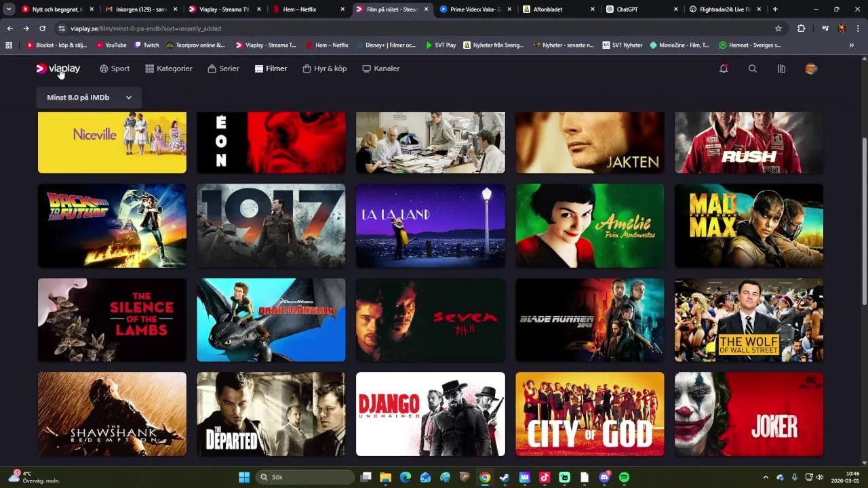868x488 pixels.
Task: Open the Blade Runner 2049 movie
Action: point(590,320)
